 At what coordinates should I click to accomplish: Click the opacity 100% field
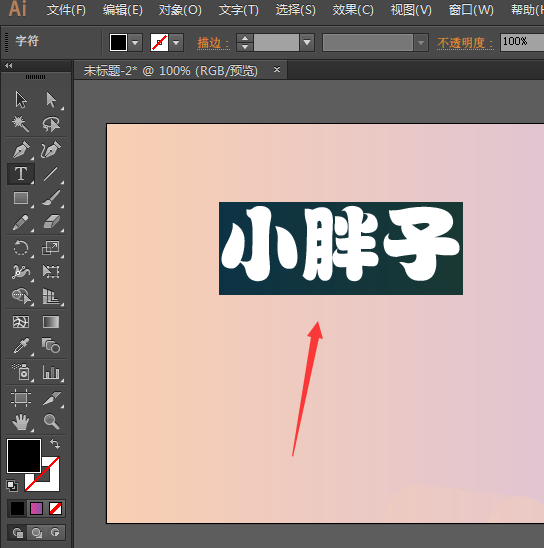[522, 42]
